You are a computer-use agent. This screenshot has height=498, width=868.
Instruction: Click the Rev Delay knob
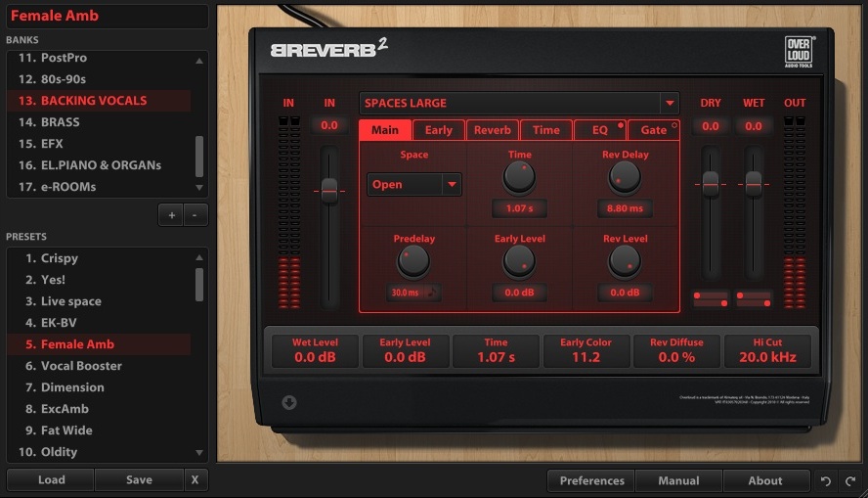[625, 177]
